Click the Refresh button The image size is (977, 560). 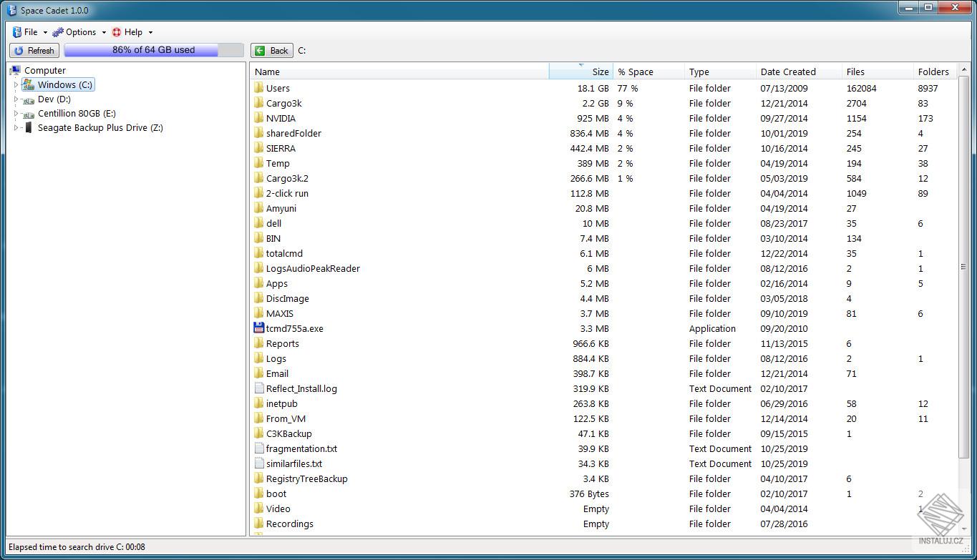pos(34,51)
